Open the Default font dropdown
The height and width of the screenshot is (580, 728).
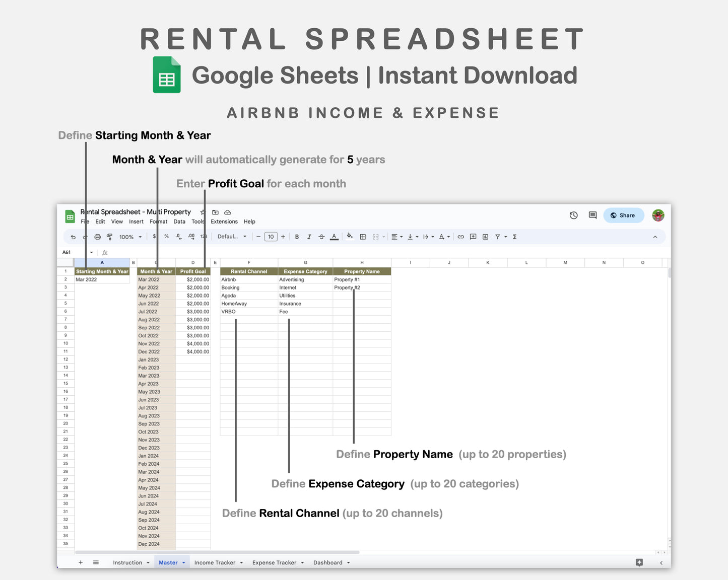pos(231,236)
